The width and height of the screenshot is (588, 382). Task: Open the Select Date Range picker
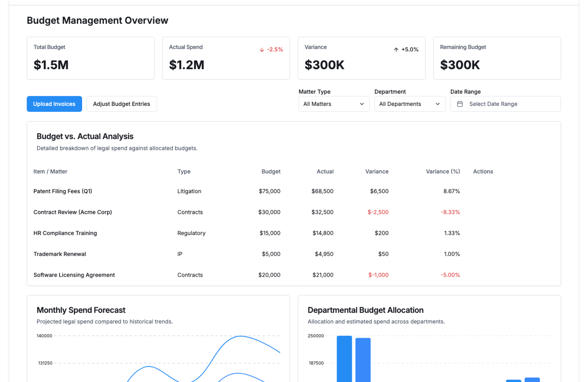(505, 104)
